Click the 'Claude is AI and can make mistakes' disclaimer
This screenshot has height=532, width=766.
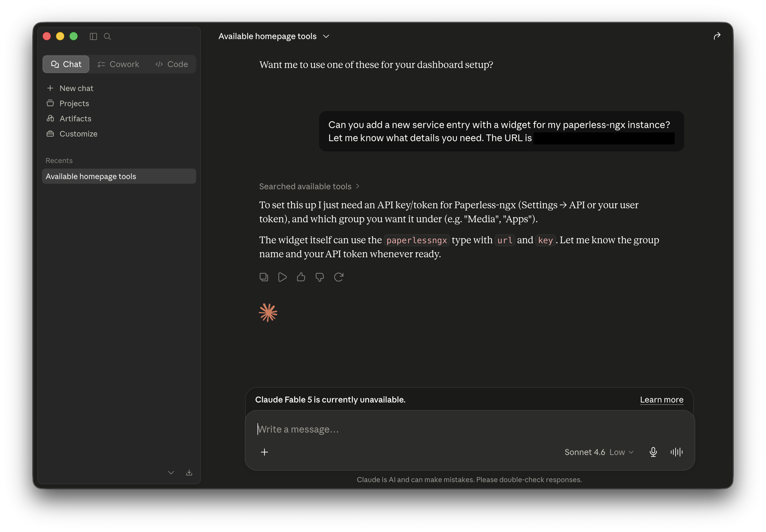coord(469,480)
